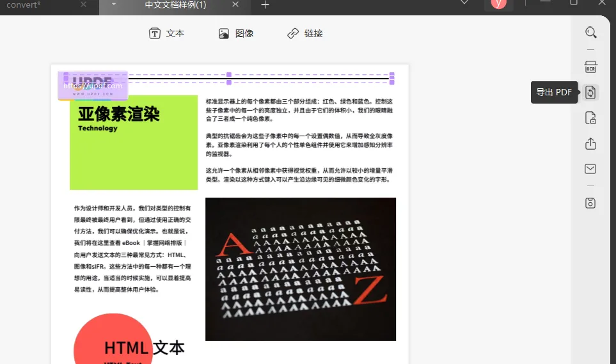
Task: Open the user account avatar y
Action: click(498, 4)
